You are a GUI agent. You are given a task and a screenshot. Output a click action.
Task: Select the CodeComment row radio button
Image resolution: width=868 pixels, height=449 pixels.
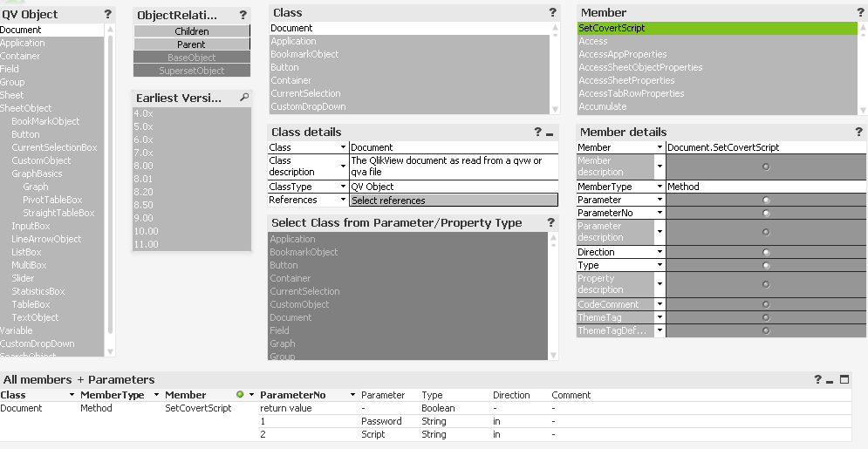[x=766, y=304]
